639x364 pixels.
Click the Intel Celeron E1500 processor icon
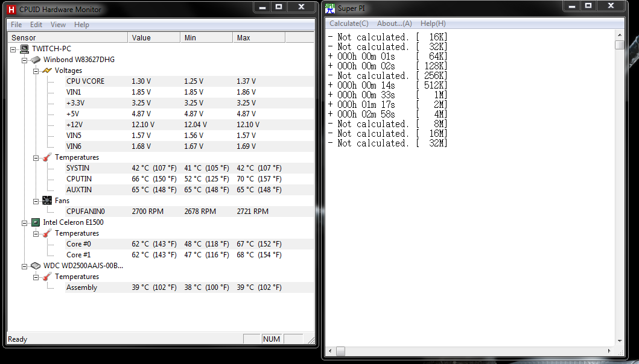[36, 222]
